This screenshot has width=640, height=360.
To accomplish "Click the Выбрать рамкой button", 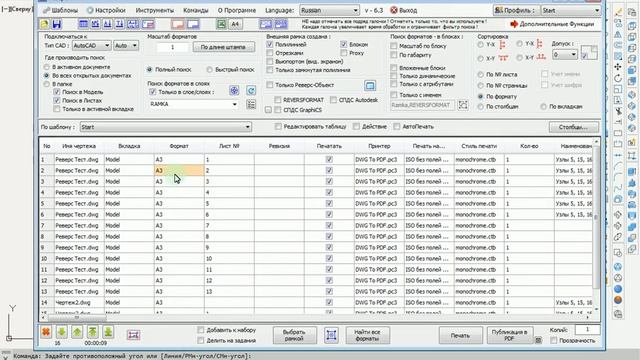I will 294,335.
